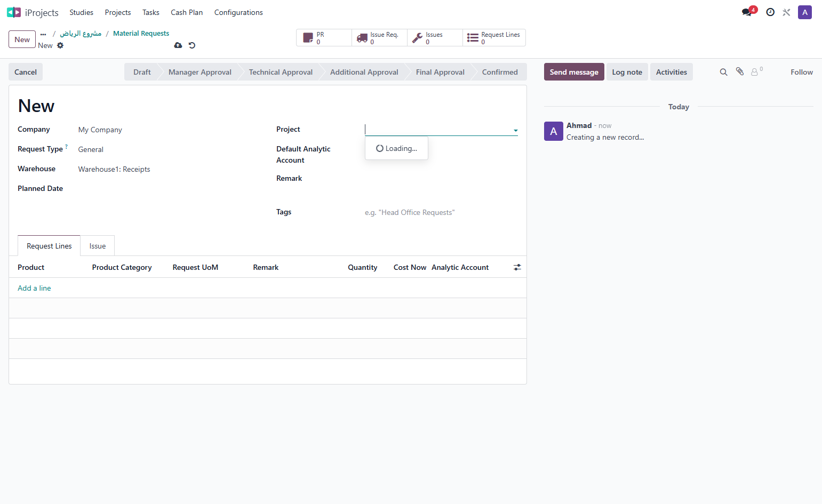Open the Issue Req. stat button
The height and width of the screenshot is (504, 822).
[380, 38]
